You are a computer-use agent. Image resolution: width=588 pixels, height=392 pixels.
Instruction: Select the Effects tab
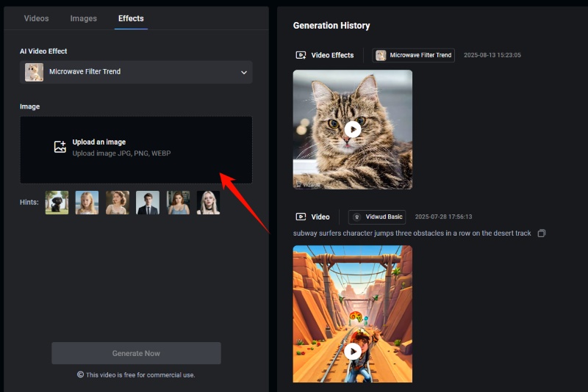tap(131, 18)
